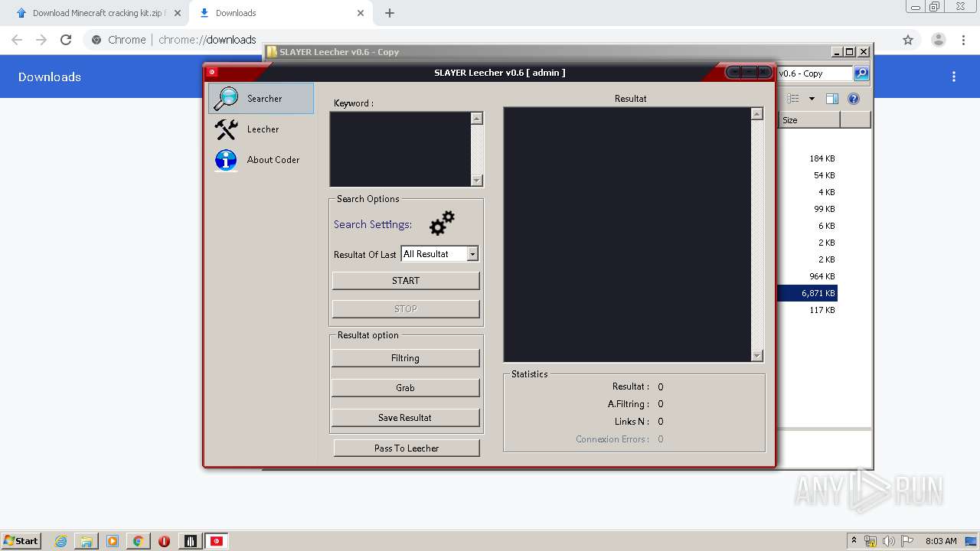
Task: Click the volume tray icon
Action: (x=888, y=541)
